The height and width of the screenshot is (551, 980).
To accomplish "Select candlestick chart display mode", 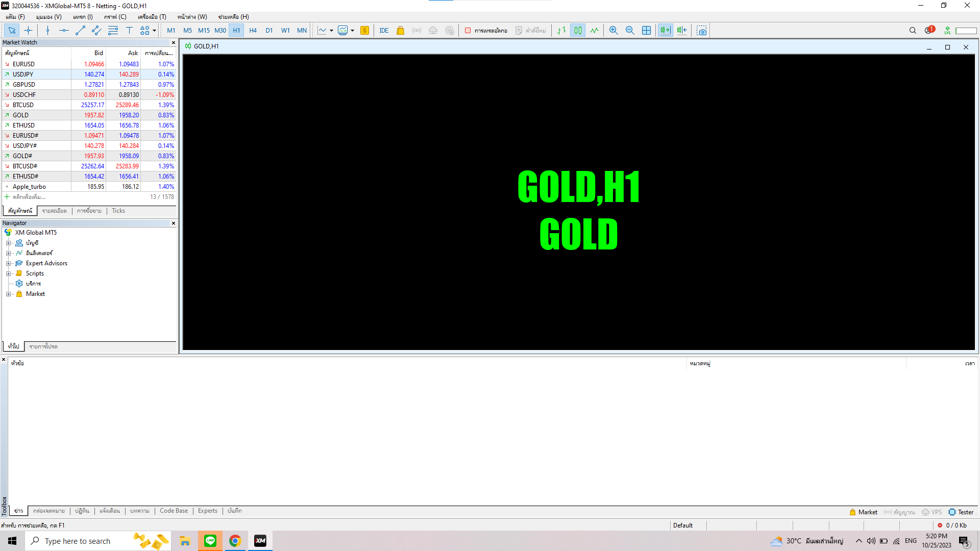I will point(578,31).
